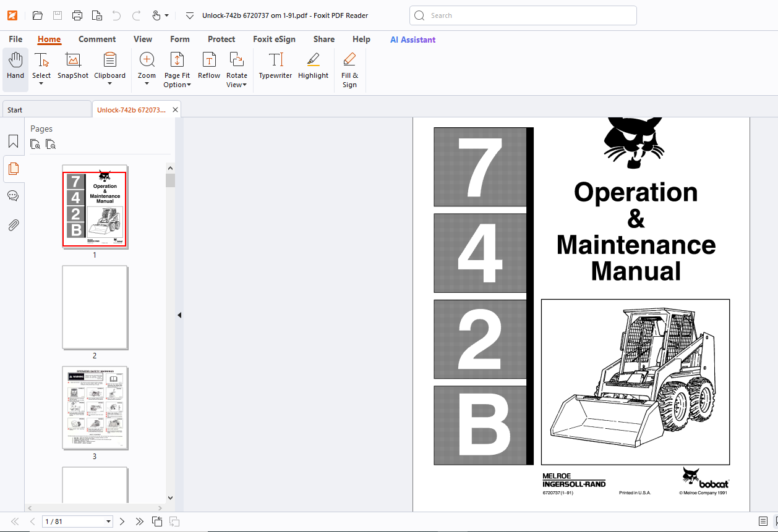Switch to the View ribbon tab
This screenshot has height=532, width=778.
click(143, 39)
